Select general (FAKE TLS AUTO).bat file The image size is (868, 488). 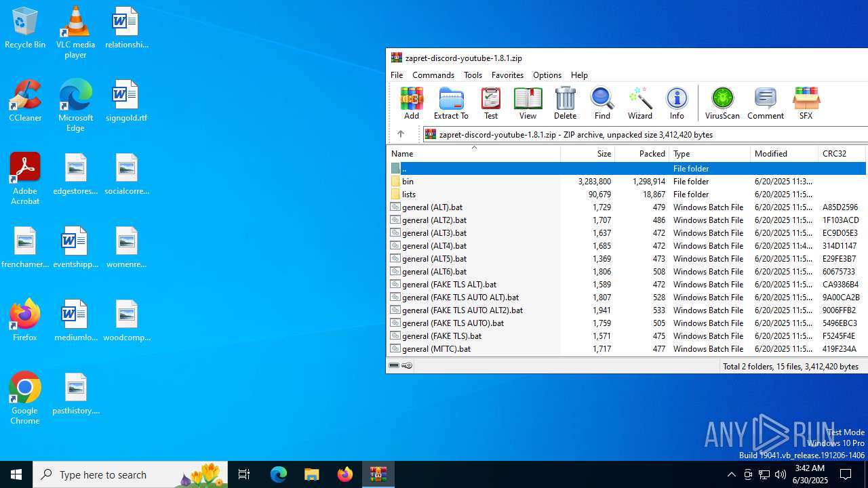click(627, 323)
